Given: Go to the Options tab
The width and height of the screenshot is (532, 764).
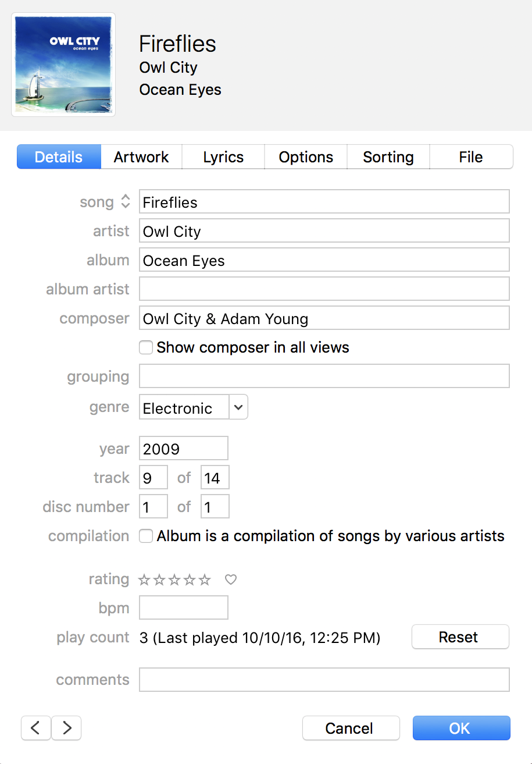Looking at the screenshot, I should (306, 157).
